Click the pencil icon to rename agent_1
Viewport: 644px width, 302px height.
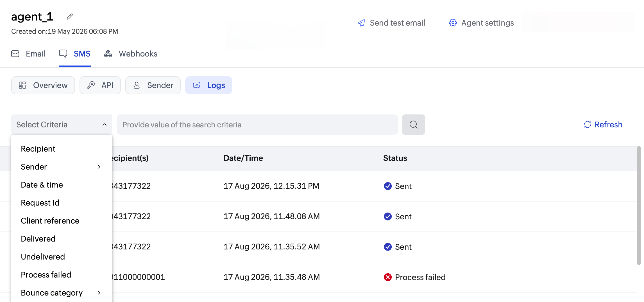(x=70, y=17)
